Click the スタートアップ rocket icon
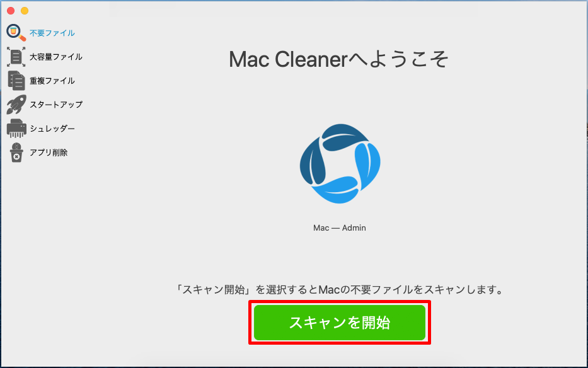This screenshot has height=368, width=588. 16,104
